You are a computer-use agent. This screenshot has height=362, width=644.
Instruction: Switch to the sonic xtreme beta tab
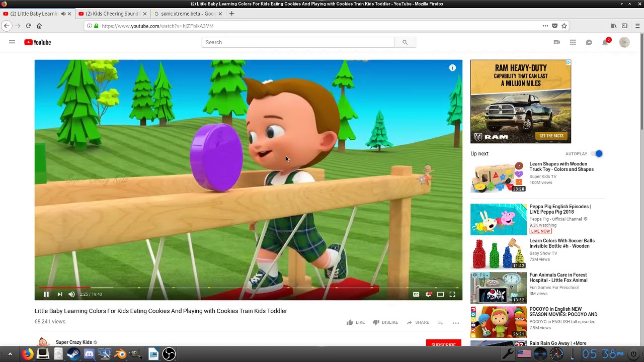point(188,14)
